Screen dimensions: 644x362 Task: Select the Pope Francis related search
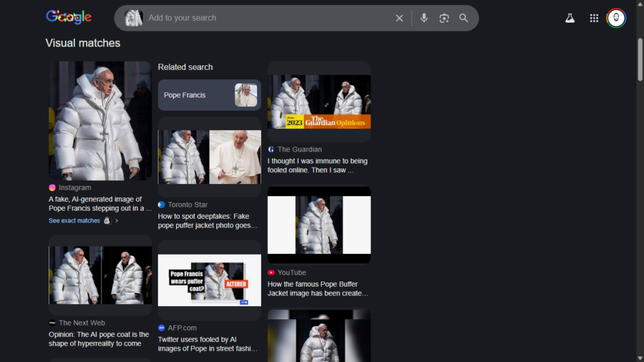pos(209,95)
